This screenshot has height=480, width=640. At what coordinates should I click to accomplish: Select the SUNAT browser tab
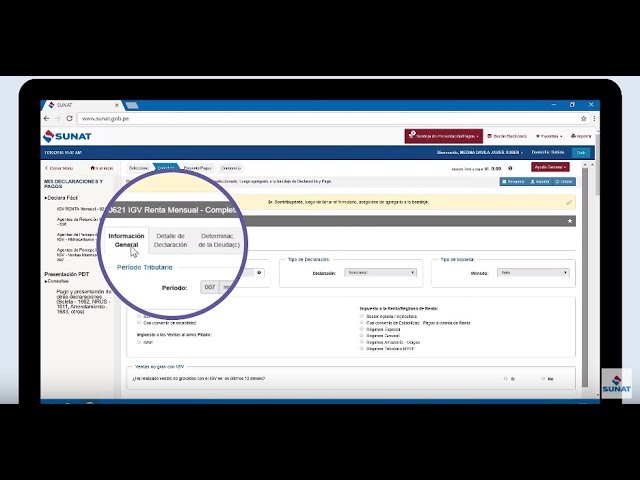(82, 105)
